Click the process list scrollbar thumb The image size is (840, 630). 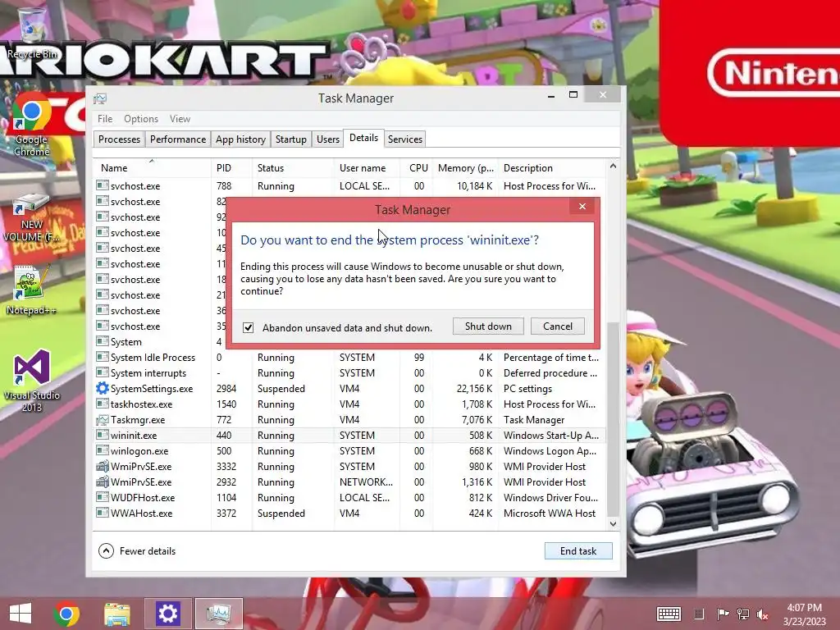coord(613,418)
